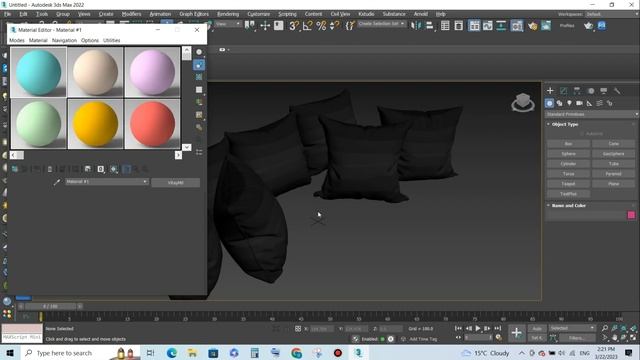
Task: Pick material from object eyedropper
Action: pos(56,182)
